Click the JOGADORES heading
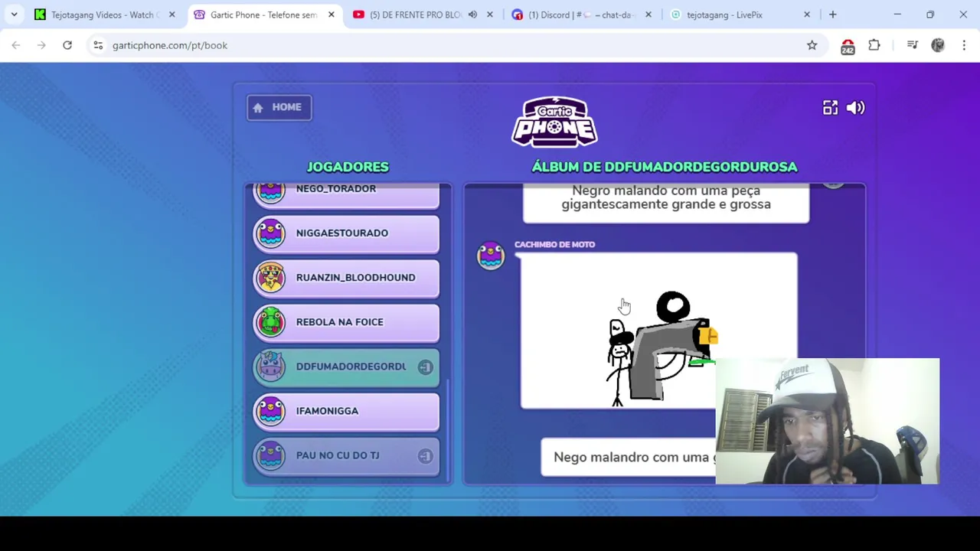The height and width of the screenshot is (551, 980). click(x=348, y=167)
